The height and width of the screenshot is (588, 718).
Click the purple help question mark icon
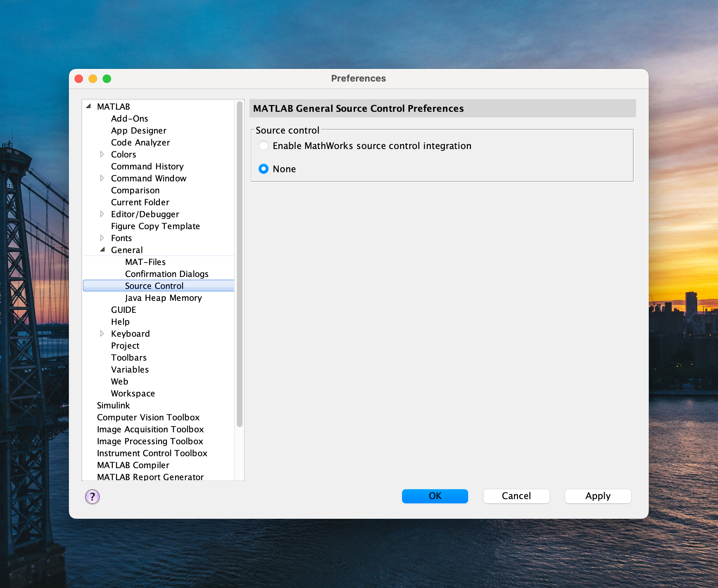92,496
